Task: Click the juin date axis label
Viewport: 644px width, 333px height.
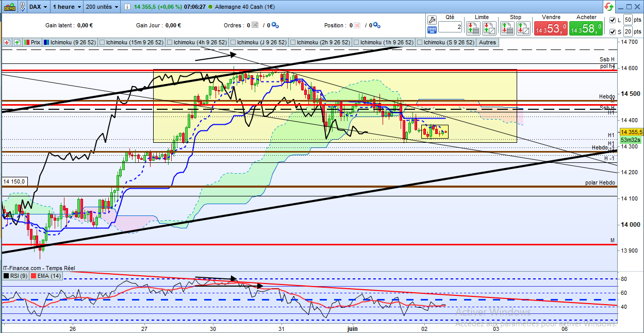Action: click(x=353, y=328)
